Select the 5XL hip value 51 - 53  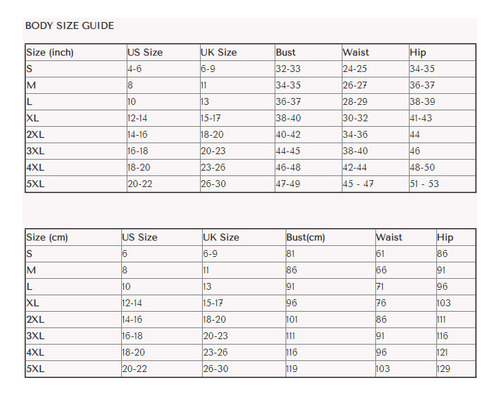pos(424,184)
